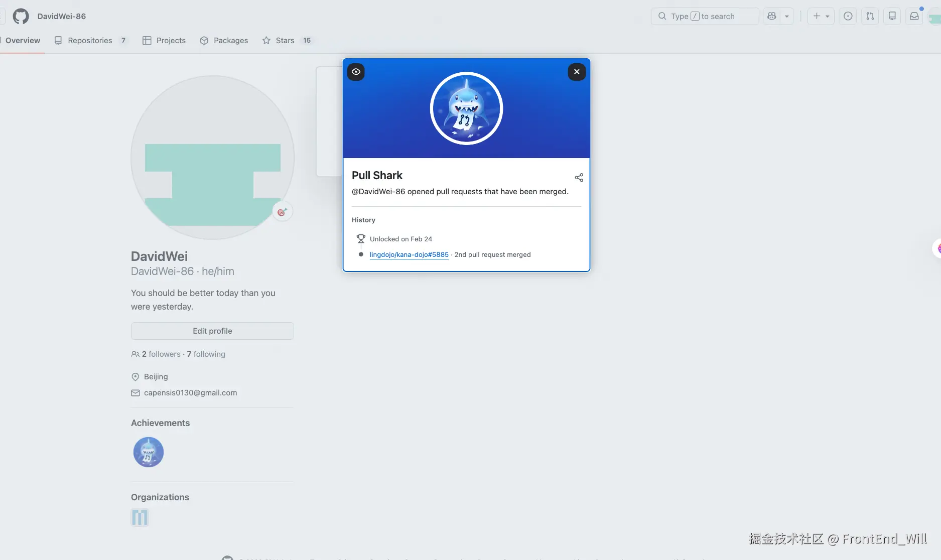Share the Pull Shark achievement
The image size is (941, 560).
coord(579,178)
